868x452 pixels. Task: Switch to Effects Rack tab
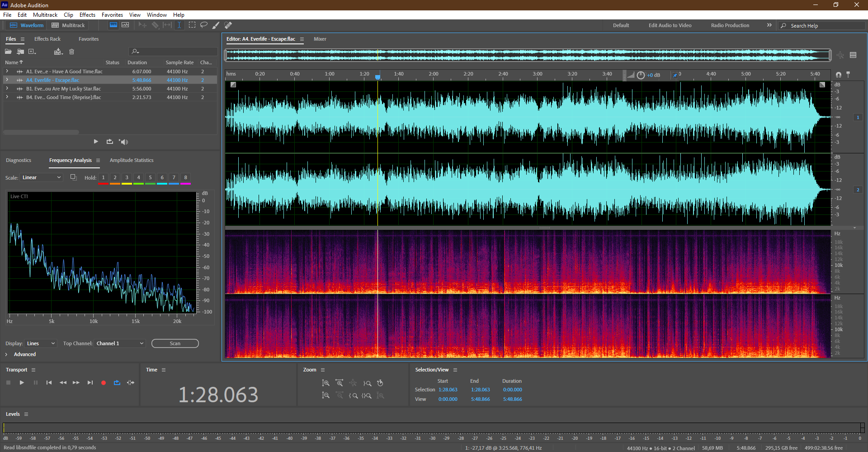pos(47,39)
